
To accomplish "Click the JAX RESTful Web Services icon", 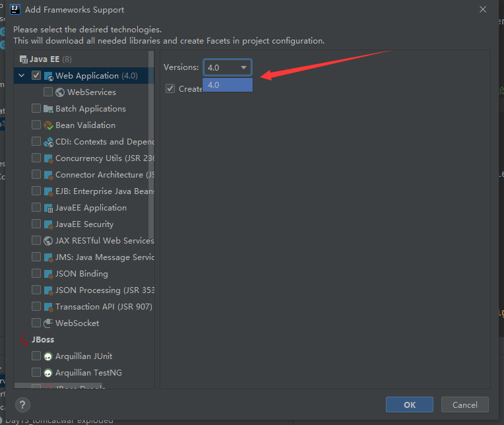I will point(48,241).
